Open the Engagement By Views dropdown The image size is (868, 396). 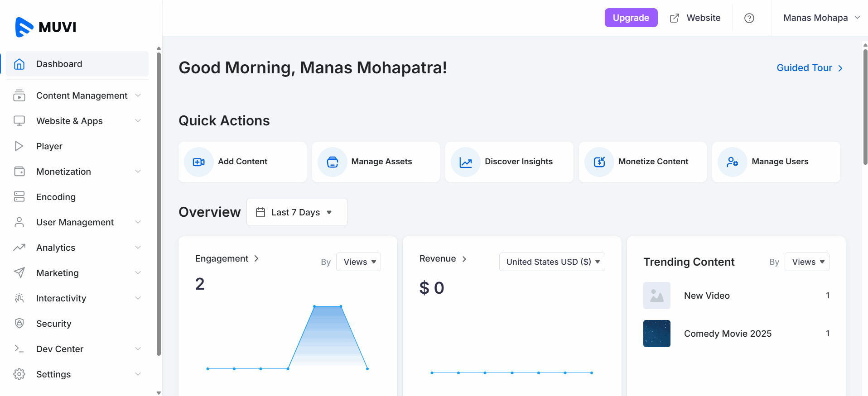(358, 262)
